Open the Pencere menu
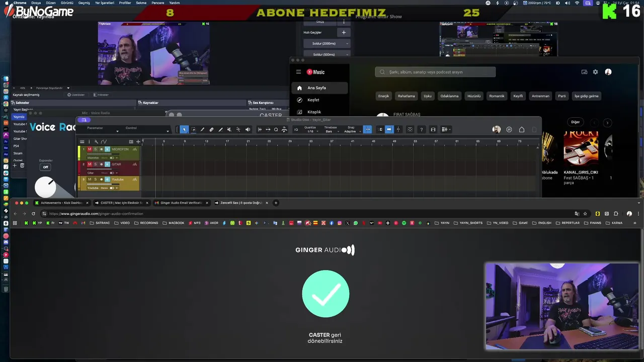The width and height of the screenshot is (644, 362). 157,3
